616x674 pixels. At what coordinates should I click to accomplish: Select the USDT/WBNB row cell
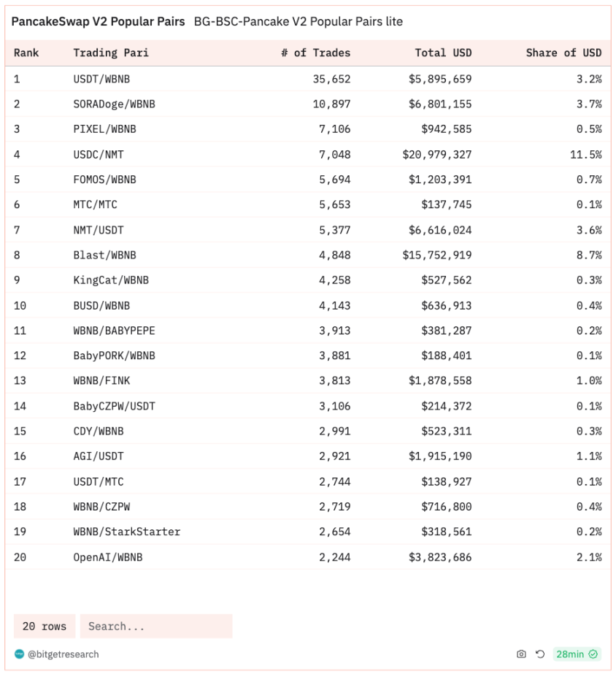click(x=101, y=79)
